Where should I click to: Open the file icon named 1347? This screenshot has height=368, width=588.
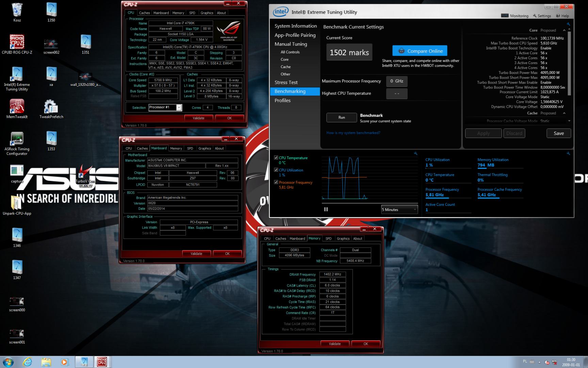click(17, 270)
